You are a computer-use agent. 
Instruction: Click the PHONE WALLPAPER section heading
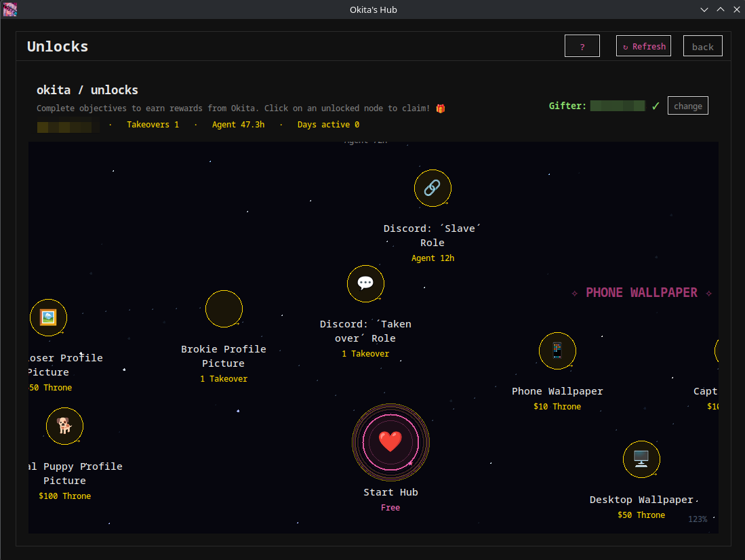tap(641, 292)
